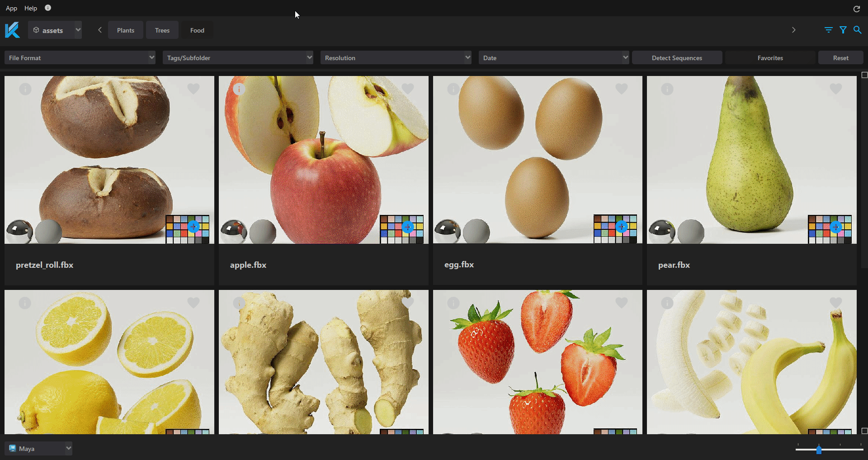The image size is (868, 460).
Task: Favorite pear.fbx with heart
Action: tap(836, 89)
